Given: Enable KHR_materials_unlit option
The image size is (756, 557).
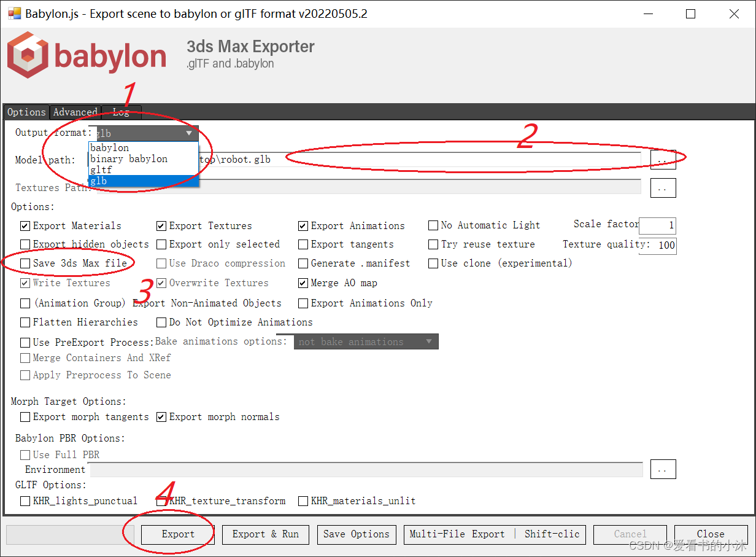Looking at the screenshot, I should click(303, 501).
